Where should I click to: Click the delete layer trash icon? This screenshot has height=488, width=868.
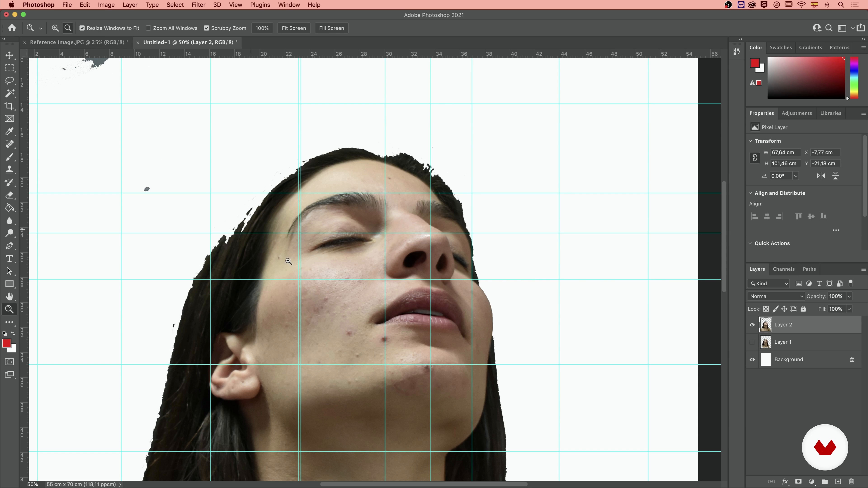click(x=851, y=482)
